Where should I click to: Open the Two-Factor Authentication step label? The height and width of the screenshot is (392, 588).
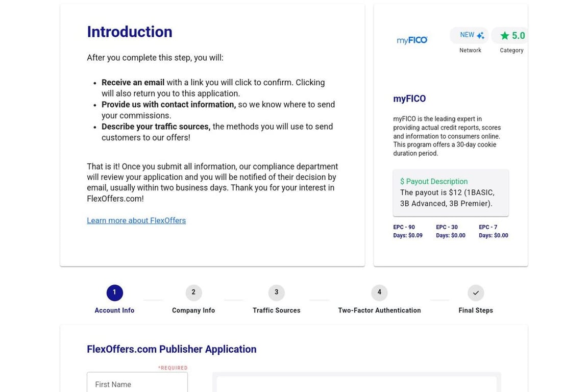379,310
